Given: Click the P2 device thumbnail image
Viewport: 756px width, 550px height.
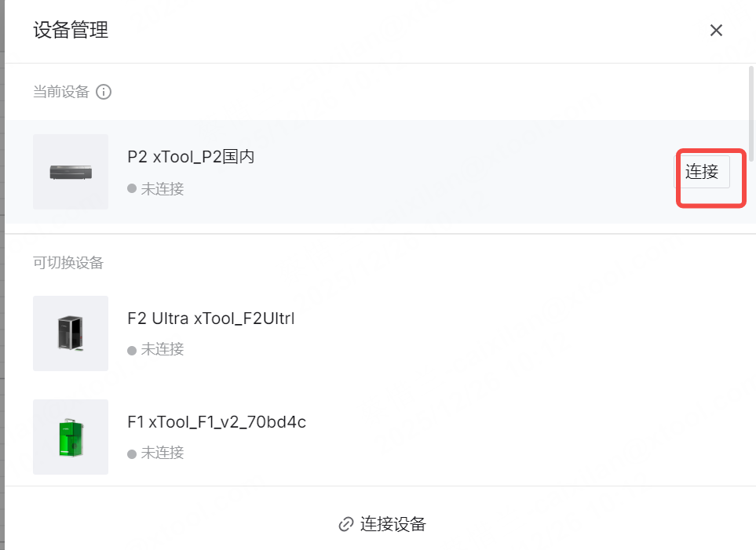Looking at the screenshot, I should pyautogui.click(x=71, y=172).
